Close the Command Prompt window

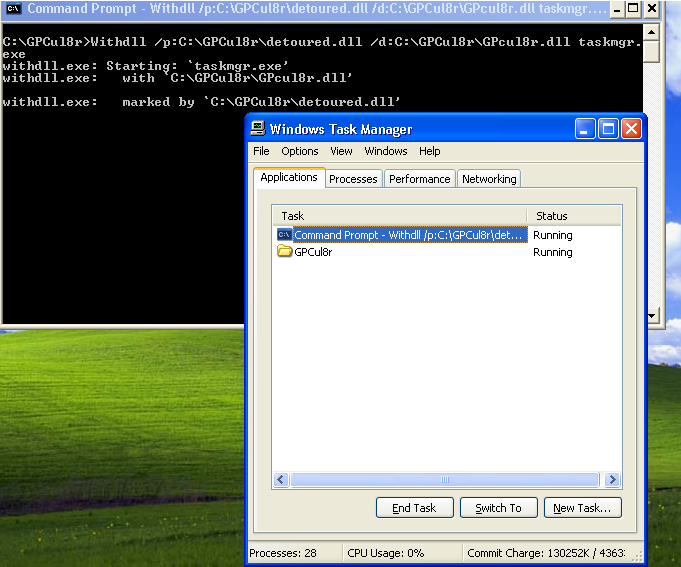652,9
